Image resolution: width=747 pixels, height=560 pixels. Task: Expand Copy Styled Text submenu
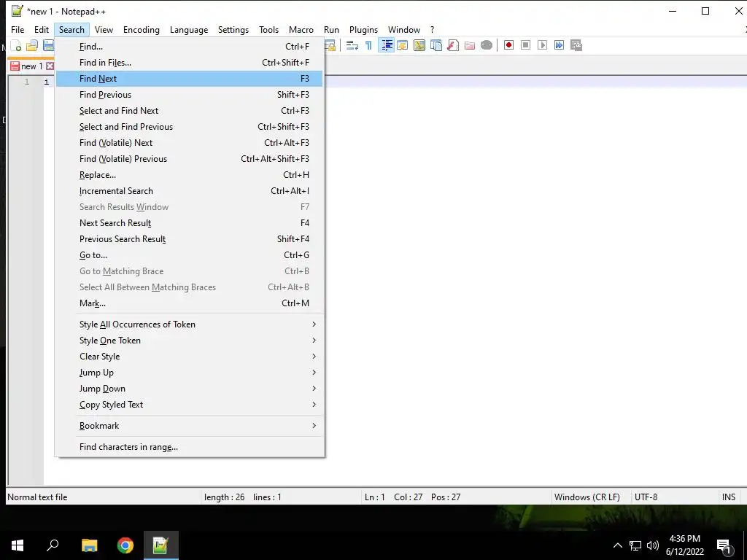point(189,405)
